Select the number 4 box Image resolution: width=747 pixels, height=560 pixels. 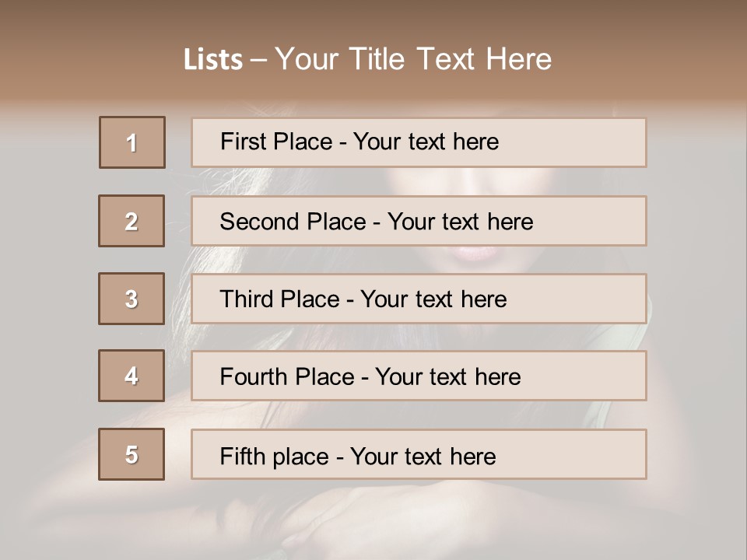tap(132, 376)
